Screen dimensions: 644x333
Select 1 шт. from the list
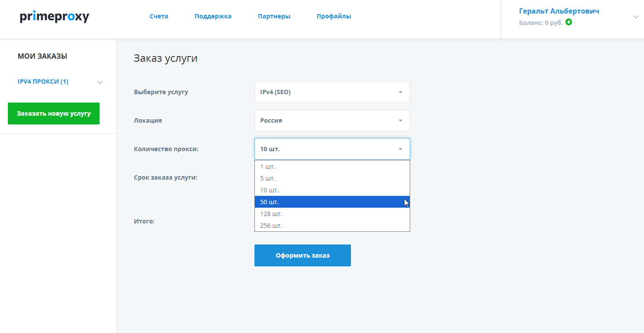tap(332, 166)
